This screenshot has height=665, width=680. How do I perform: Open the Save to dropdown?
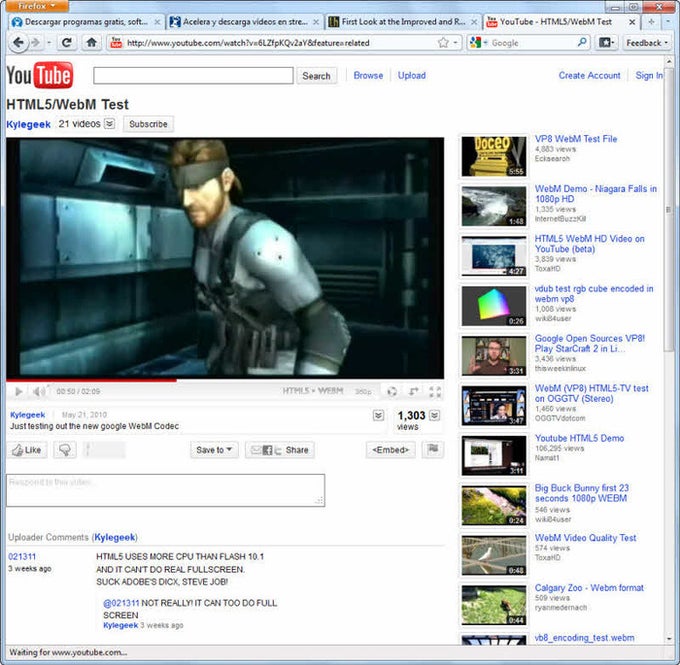(214, 450)
